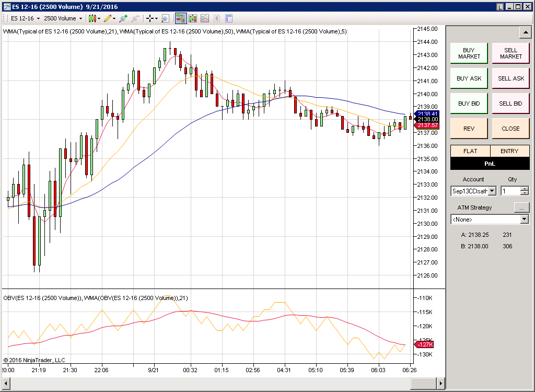Screen dimensions: 535x392
Task: Click the black 2138.00 current price marker
Action: point(427,119)
